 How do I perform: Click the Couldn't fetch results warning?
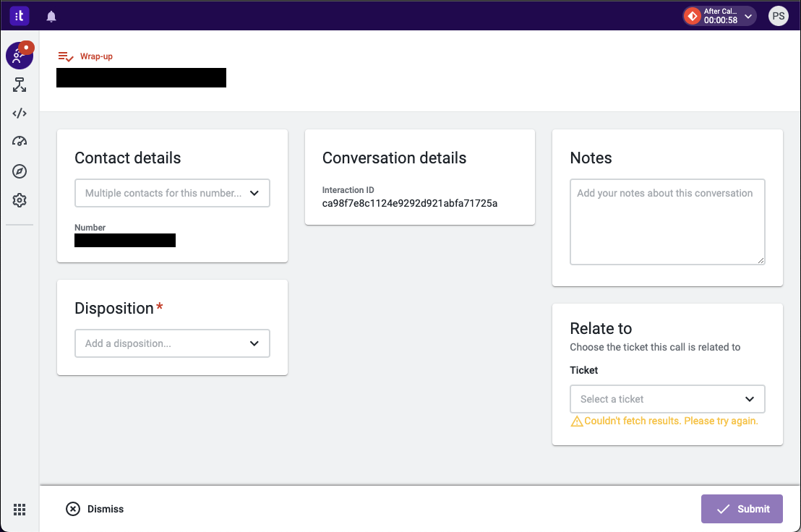click(671, 421)
